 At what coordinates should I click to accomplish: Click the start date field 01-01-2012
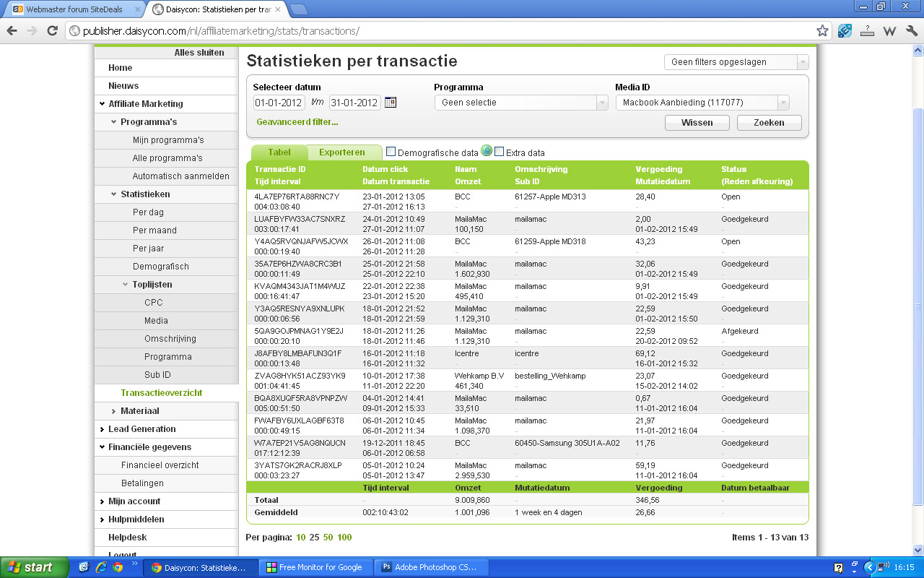pos(279,103)
